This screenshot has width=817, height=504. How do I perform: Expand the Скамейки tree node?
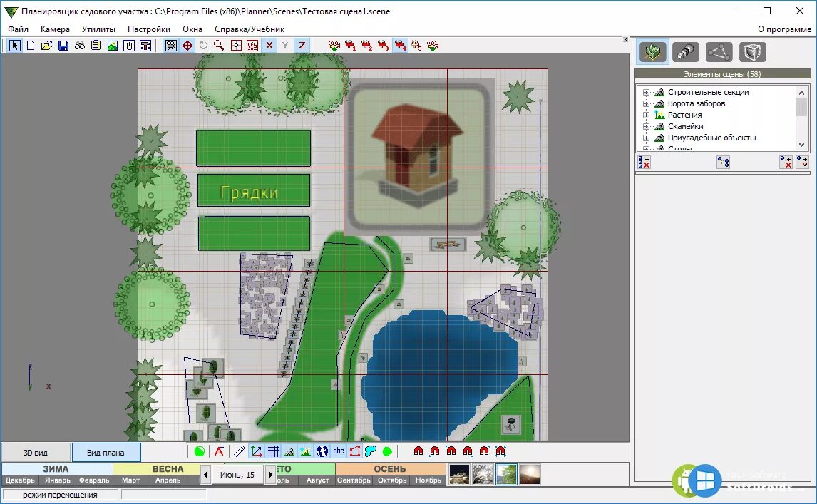[646, 126]
